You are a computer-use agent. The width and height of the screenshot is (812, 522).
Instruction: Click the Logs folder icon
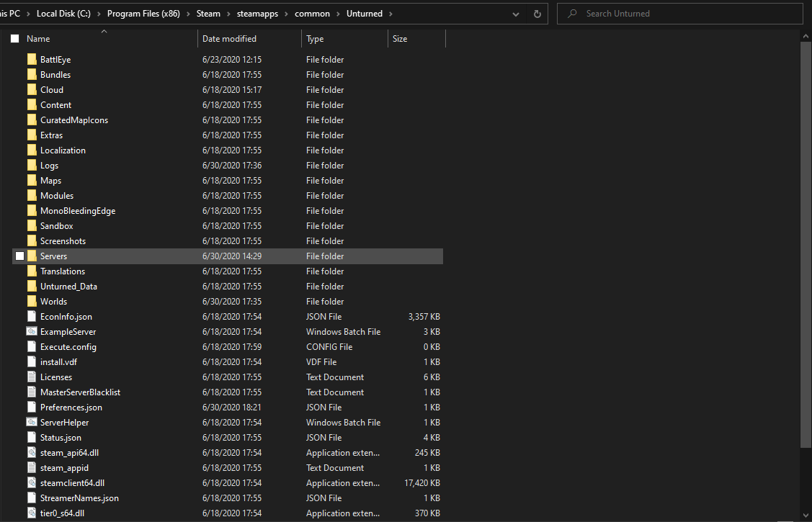pyautogui.click(x=32, y=165)
